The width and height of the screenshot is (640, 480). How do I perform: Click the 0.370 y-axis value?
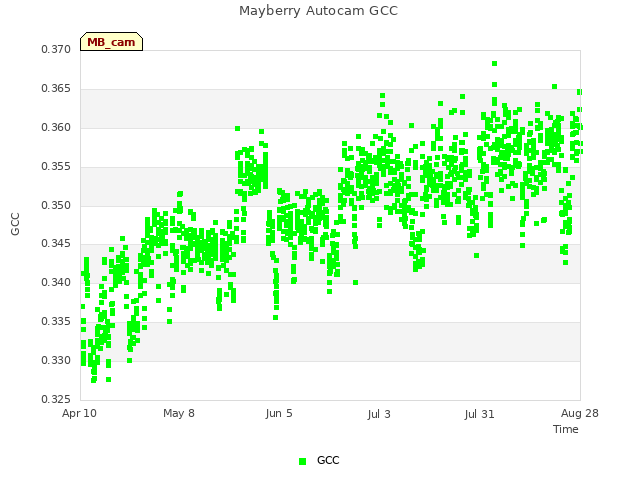(x=56, y=49)
